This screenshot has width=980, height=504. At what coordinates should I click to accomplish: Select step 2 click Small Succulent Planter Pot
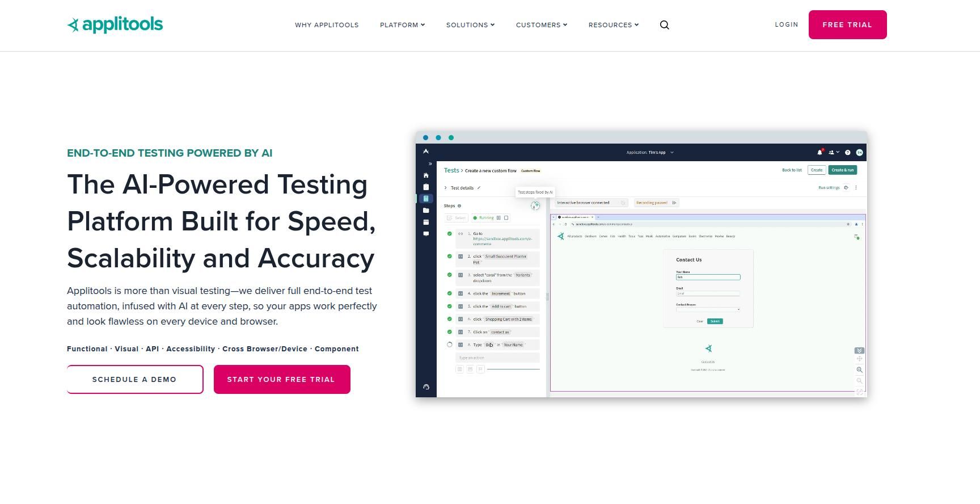[497, 259]
